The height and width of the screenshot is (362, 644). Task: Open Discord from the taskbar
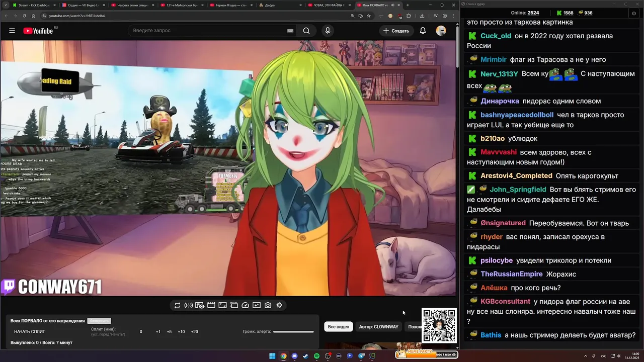coord(294,356)
